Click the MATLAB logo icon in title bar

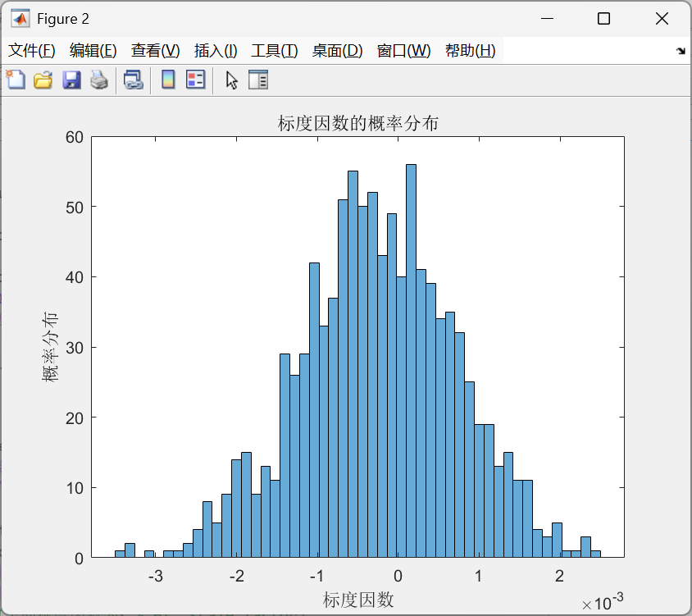[x=20, y=19]
